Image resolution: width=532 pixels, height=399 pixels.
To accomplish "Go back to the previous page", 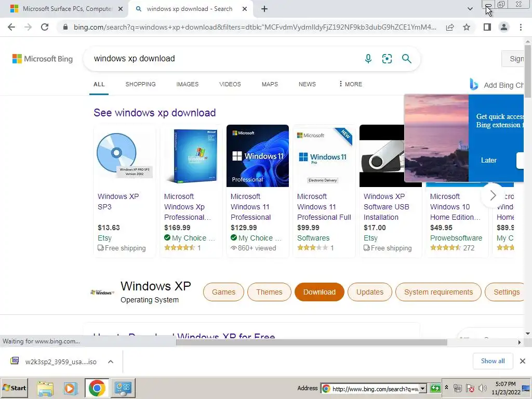I will pyautogui.click(x=11, y=27).
